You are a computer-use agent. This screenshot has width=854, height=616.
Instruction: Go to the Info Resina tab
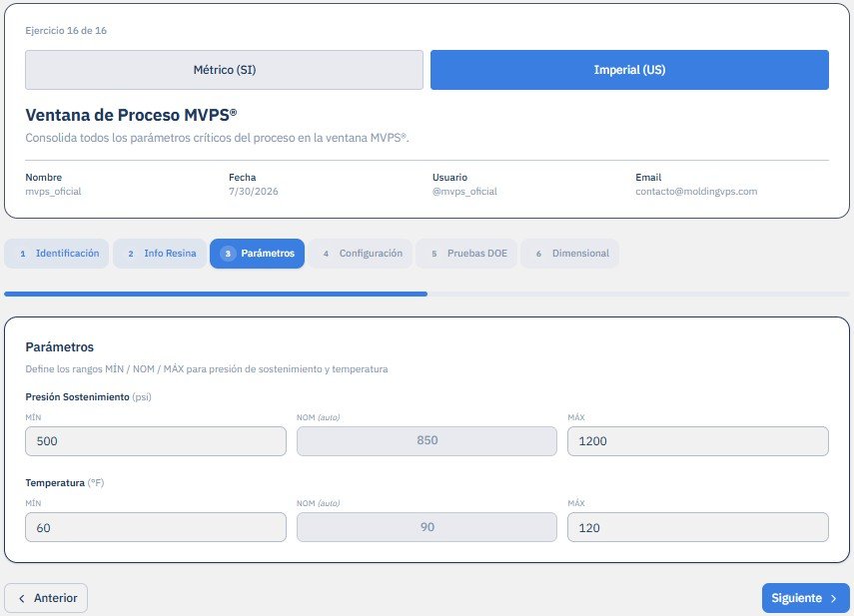160,254
